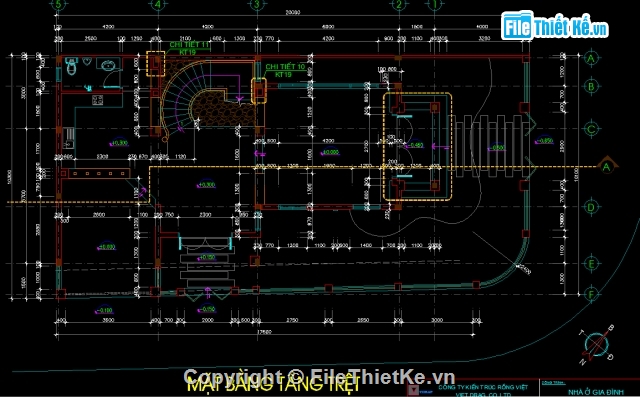Click the 'CHI TIẾT 11' label
The height and width of the screenshot is (397, 640).
189,44
